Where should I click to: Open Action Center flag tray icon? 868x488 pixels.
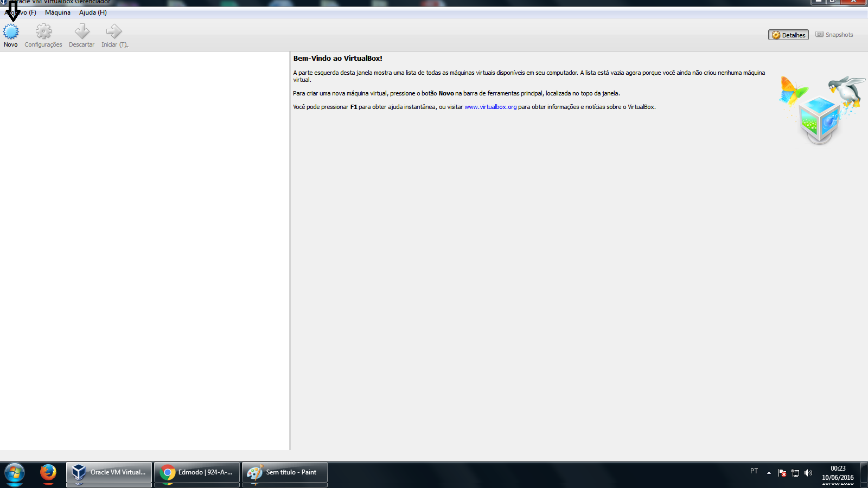(782, 473)
